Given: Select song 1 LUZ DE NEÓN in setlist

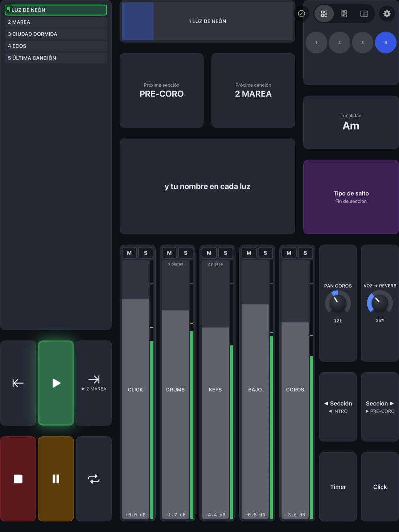Looking at the screenshot, I should (56, 10).
